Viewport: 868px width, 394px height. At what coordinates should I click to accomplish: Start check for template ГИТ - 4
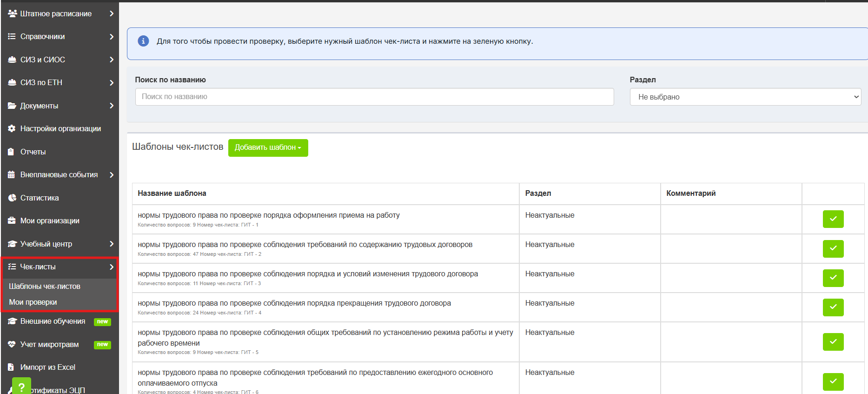point(833,307)
